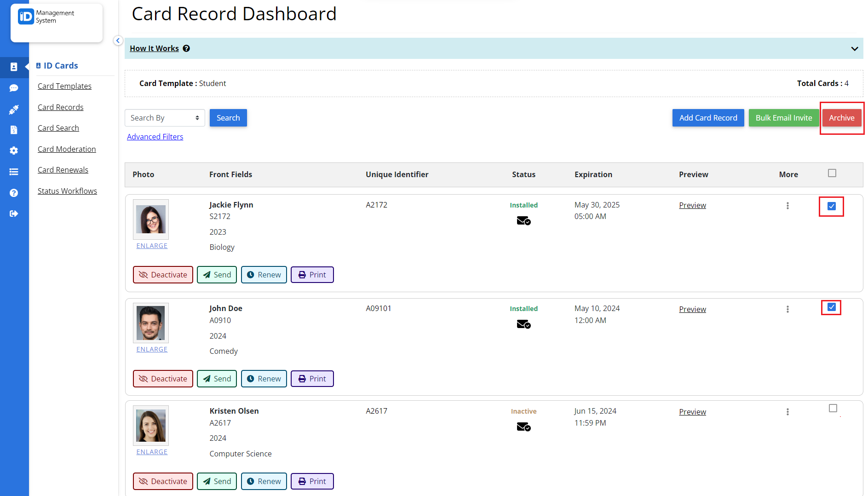The width and height of the screenshot is (868, 496).
Task: Open the messages chat icon in sidebar
Action: click(x=14, y=88)
